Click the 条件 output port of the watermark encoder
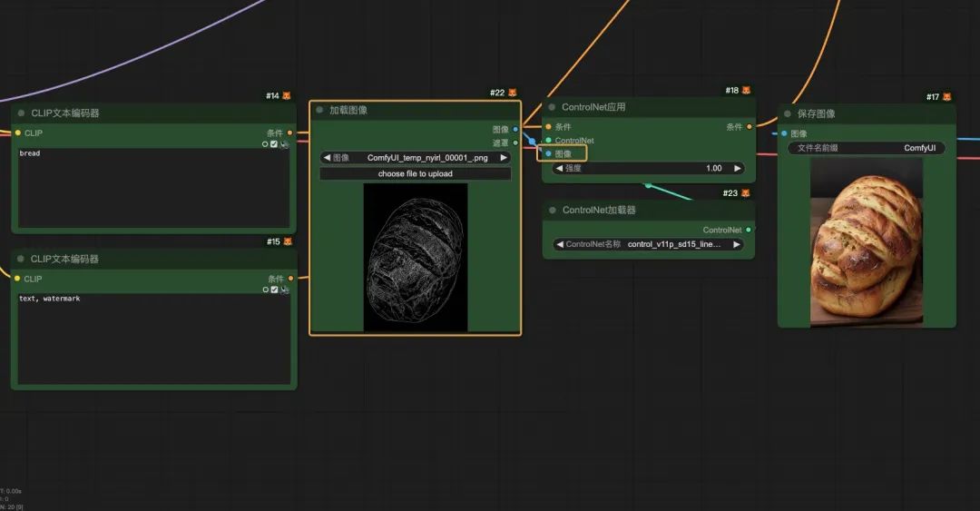The width and height of the screenshot is (980, 511). 290,279
